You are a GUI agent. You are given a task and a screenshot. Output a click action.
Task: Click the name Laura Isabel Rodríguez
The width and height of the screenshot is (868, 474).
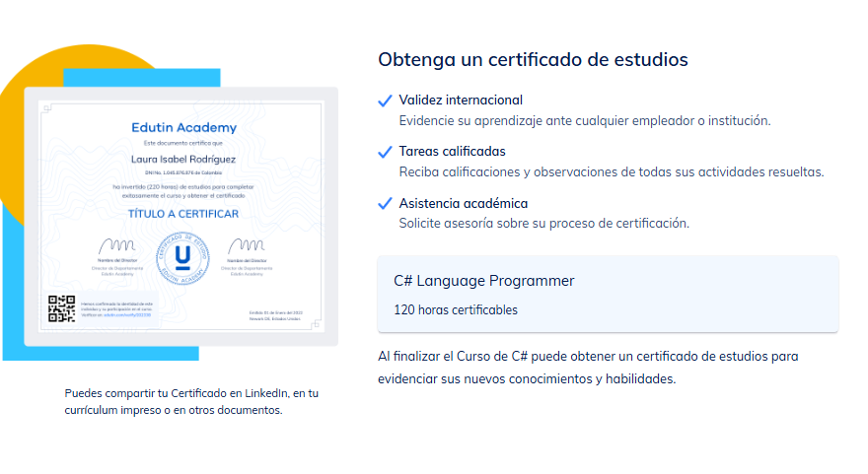tap(183, 158)
